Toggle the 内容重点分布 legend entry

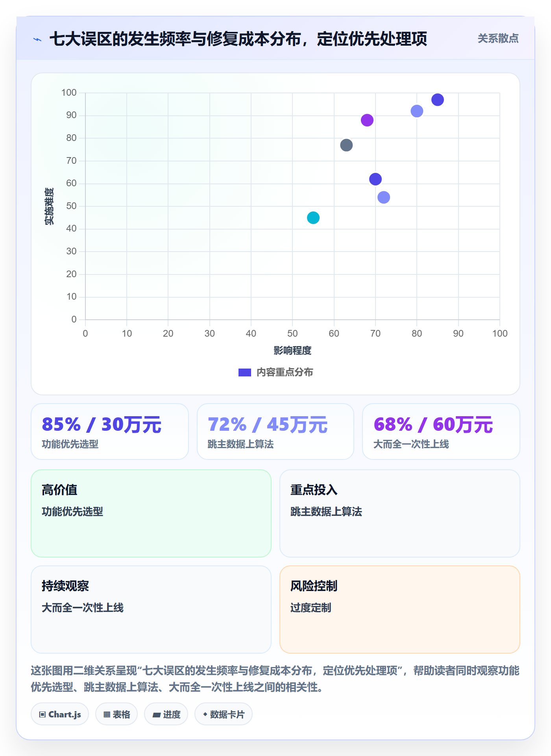pyautogui.click(x=275, y=372)
